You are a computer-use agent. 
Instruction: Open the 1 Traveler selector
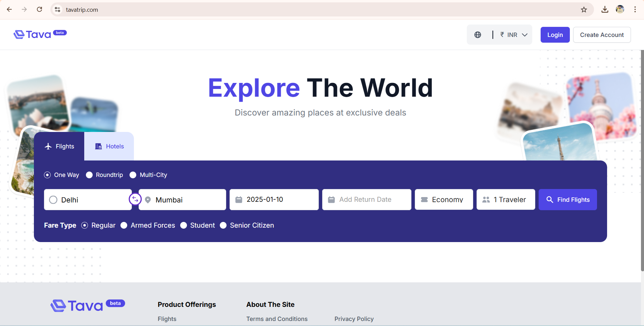pyautogui.click(x=506, y=200)
